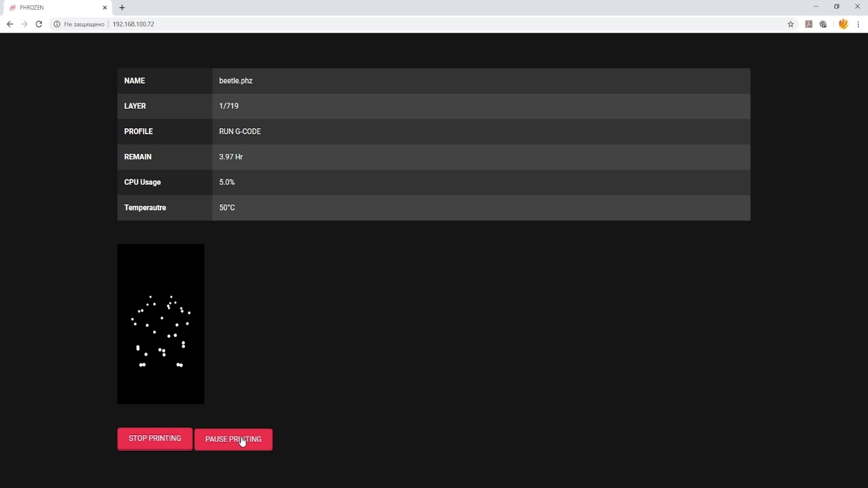The image size is (868, 488).
Task: Click the browser forward arrow
Action: pyautogui.click(x=24, y=24)
